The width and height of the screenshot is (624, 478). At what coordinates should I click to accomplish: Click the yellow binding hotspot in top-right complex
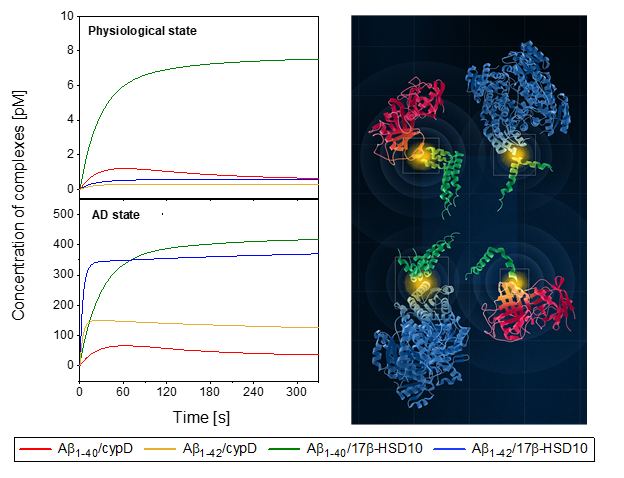516,155
